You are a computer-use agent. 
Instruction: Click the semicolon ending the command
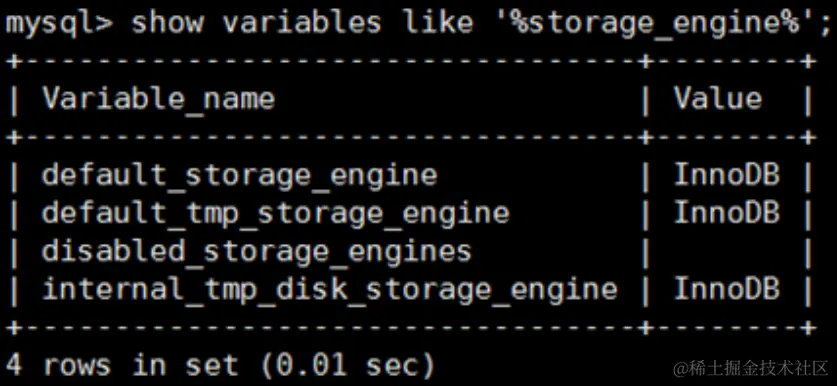[x=824, y=25]
